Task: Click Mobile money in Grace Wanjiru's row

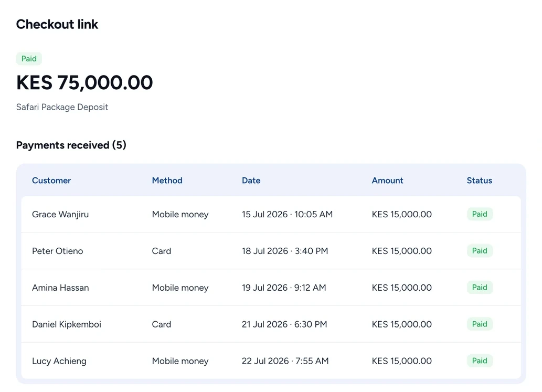Action: pyautogui.click(x=180, y=214)
